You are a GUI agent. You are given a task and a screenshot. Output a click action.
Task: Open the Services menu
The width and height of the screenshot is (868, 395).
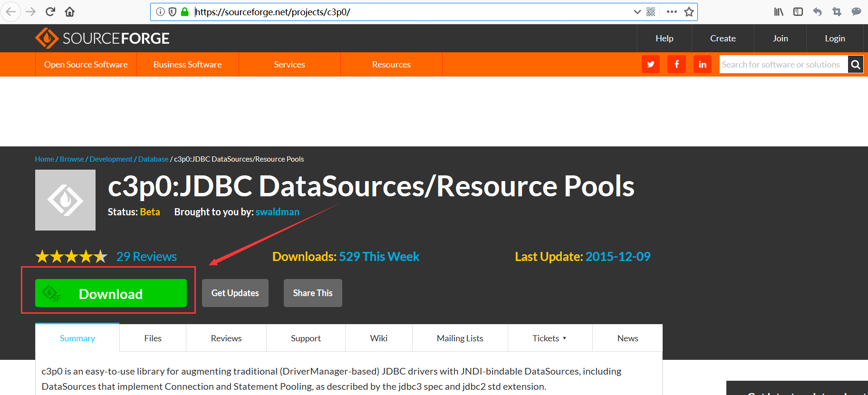click(x=289, y=64)
